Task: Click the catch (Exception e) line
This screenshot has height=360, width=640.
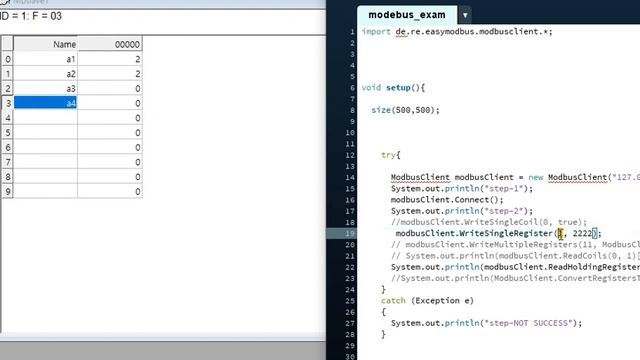Action: click(427, 301)
